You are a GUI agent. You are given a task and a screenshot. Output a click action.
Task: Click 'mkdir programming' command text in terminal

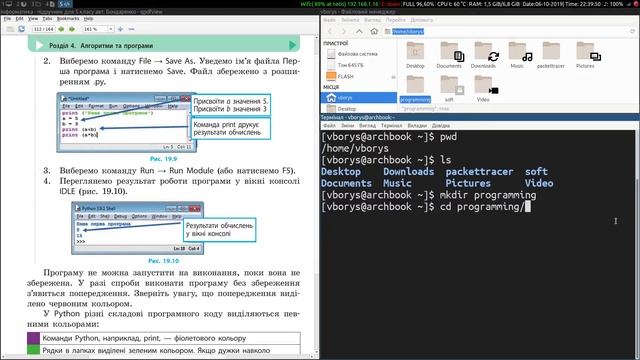coord(488,195)
